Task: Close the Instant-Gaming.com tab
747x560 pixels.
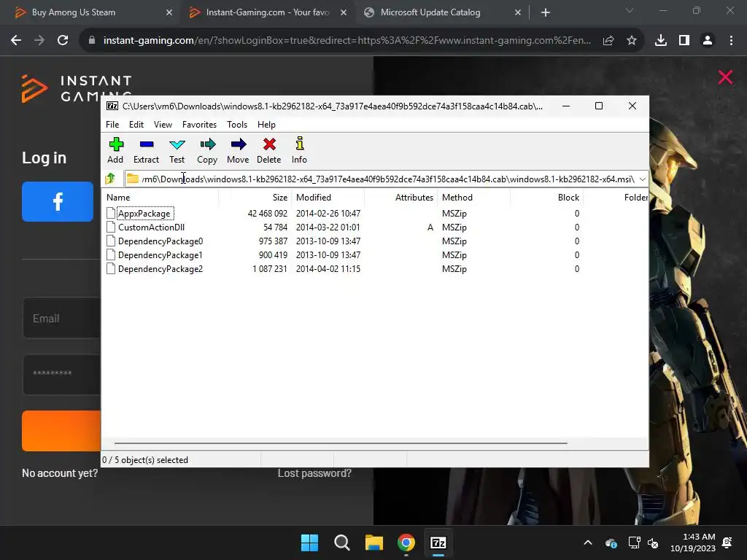Action: (x=344, y=13)
